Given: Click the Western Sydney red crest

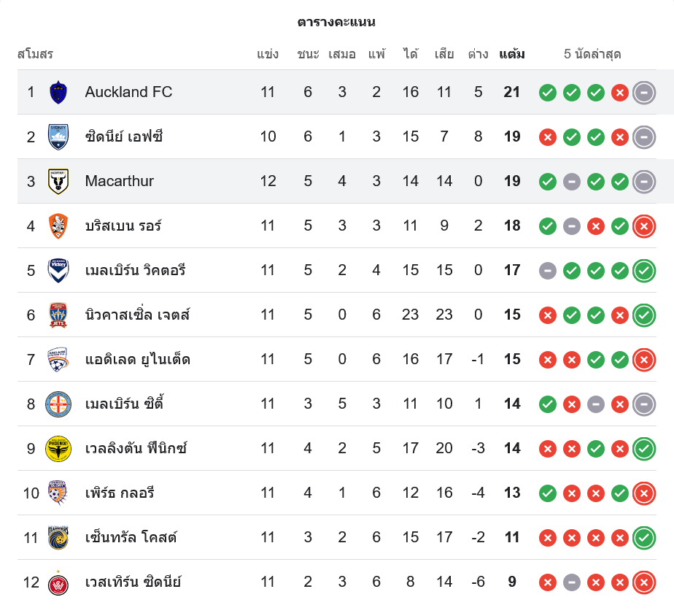Looking at the screenshot, I should pyautogui.click(x=58, y=582).
